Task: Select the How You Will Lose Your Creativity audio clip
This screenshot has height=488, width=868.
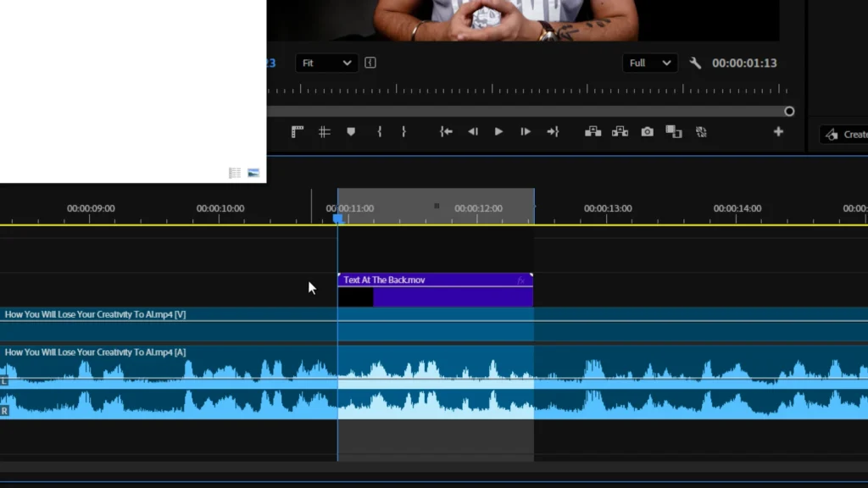Action: (434, 382)
